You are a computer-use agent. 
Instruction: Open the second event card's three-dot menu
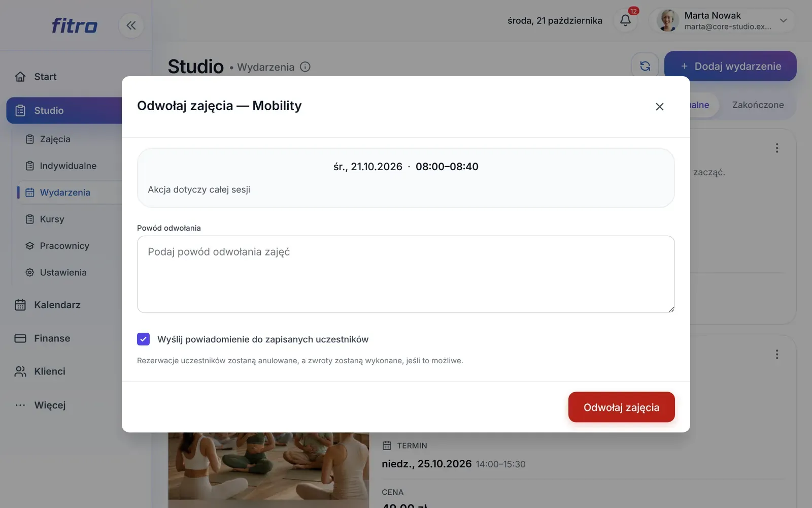coord(776,354)
